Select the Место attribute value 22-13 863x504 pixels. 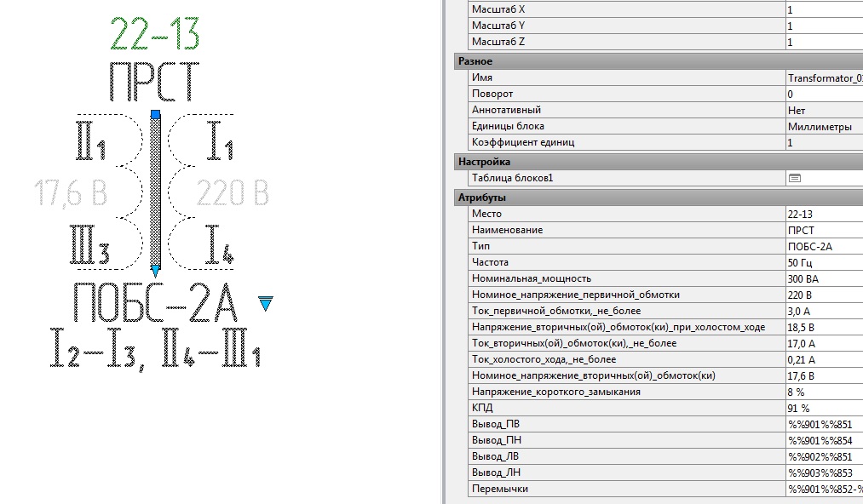click(823, 214)
